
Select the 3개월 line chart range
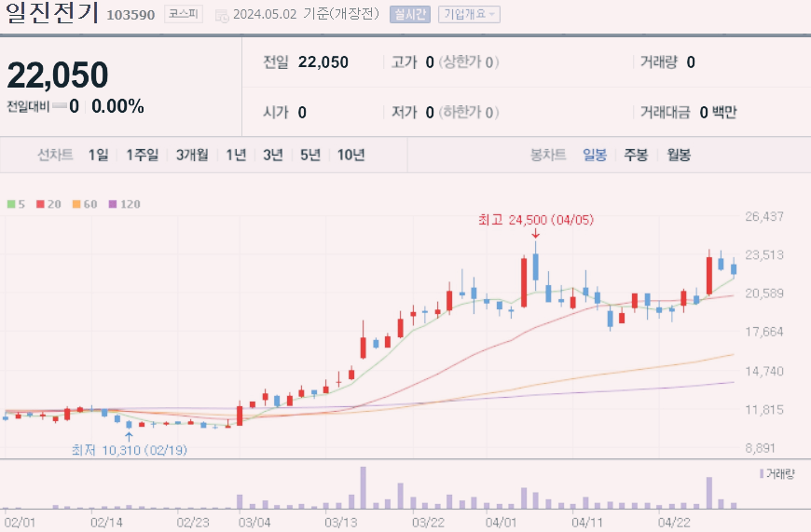pos(192,155)
